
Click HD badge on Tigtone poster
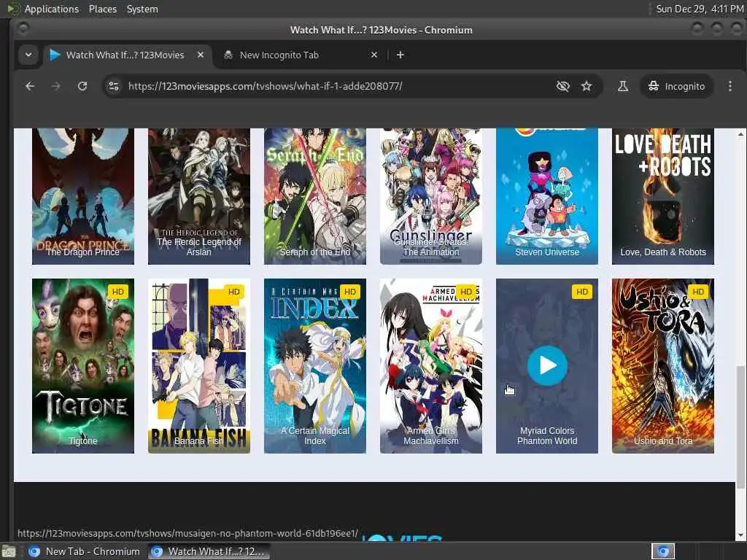(x=117, y=292)
